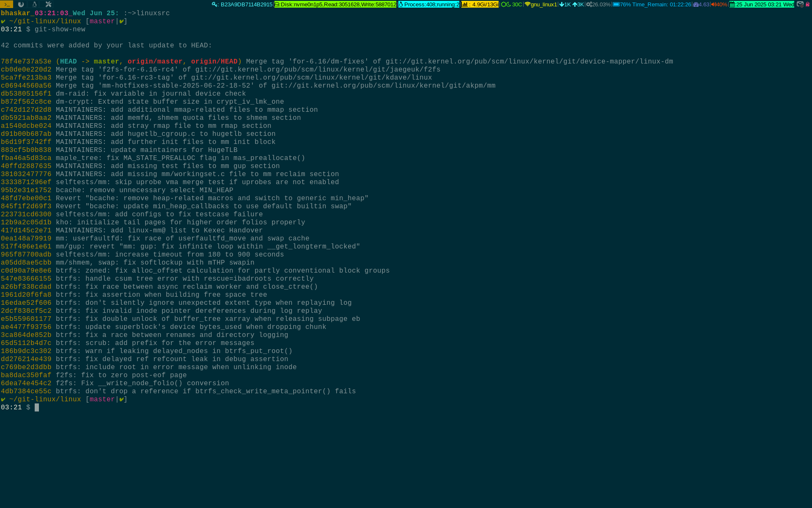The height and width of the screenshot is (508, 812).
Task: Click commit 65d5112b4d7c scrub prefix line
Action: [x=128, y=343]
